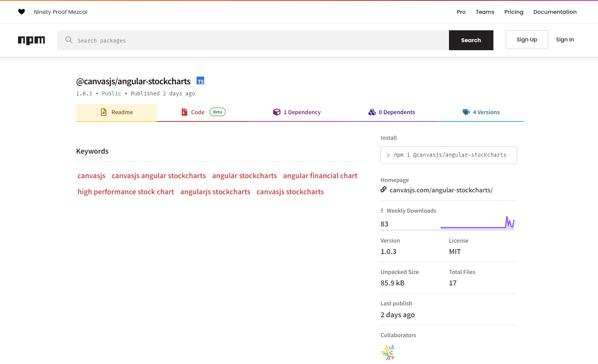
Task: Click the Sign In link
Action: point(565,39)
